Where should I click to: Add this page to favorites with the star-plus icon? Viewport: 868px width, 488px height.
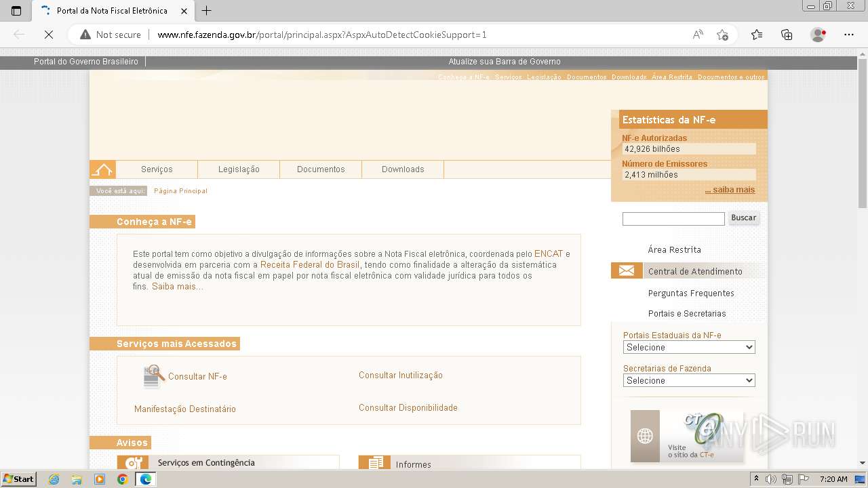click(722, 35)
